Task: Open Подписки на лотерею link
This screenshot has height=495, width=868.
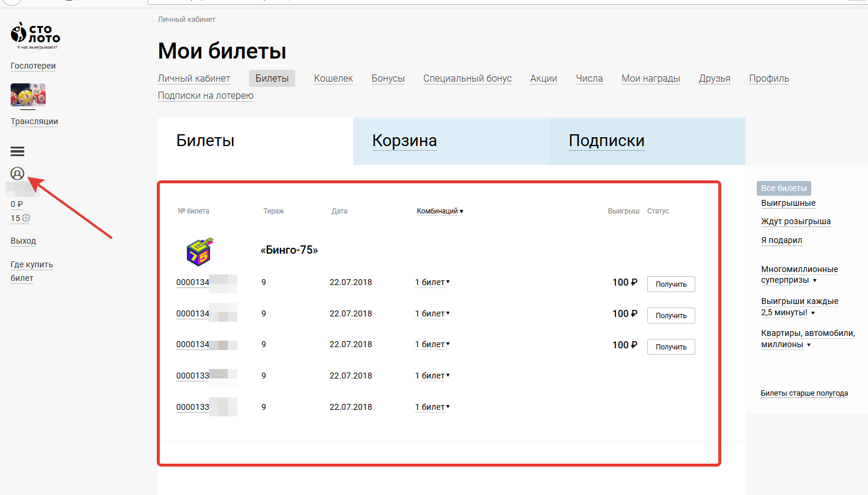Action: 206,95
